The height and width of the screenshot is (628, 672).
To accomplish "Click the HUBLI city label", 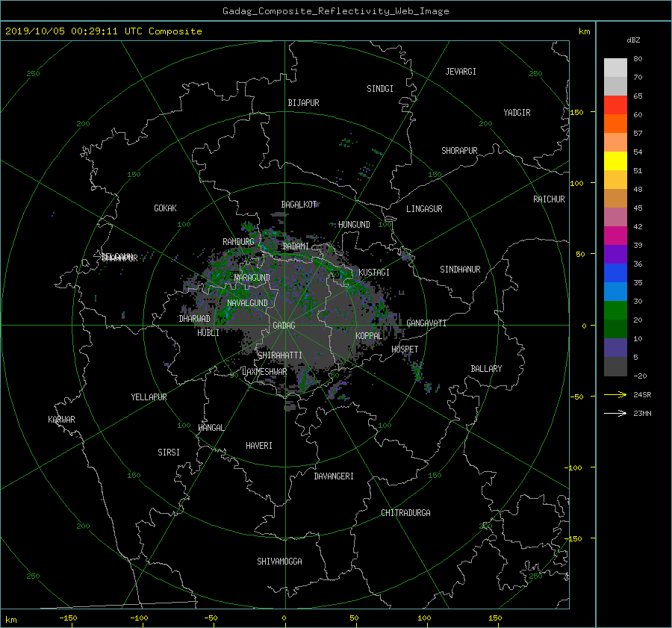I will (208, 333).
